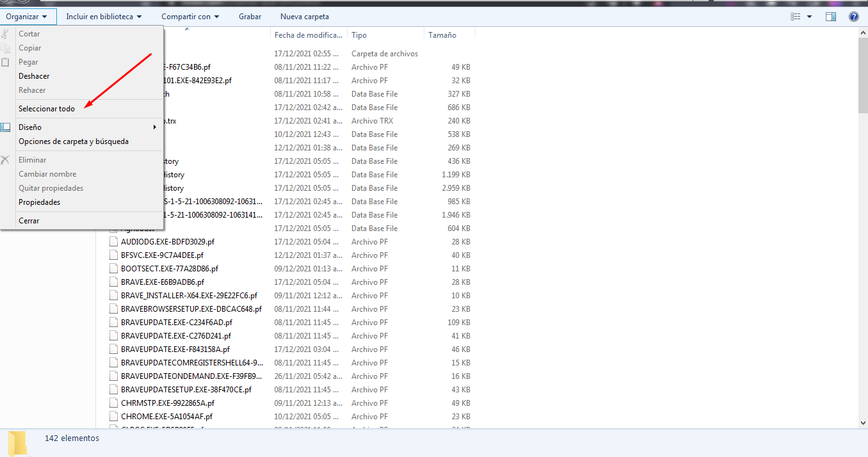Open help with the question mark icon
The image size is (868, 457).
[853, 17]
